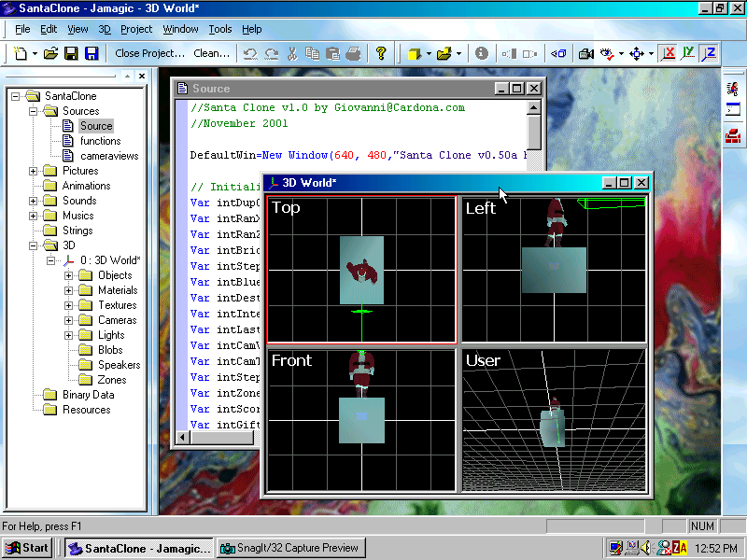Click the Windows Start button

tap(27, 548)
